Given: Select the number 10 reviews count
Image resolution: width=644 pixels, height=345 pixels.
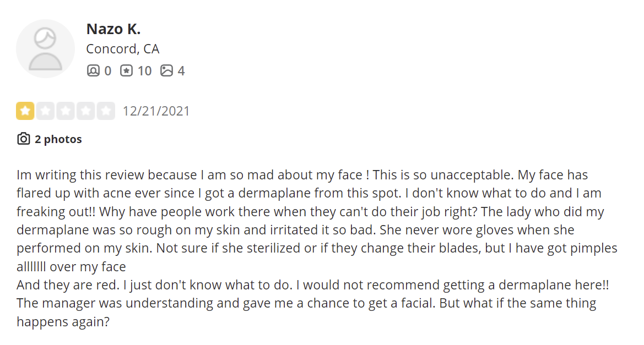Looking at the screenshot, I should coord(144,71).
